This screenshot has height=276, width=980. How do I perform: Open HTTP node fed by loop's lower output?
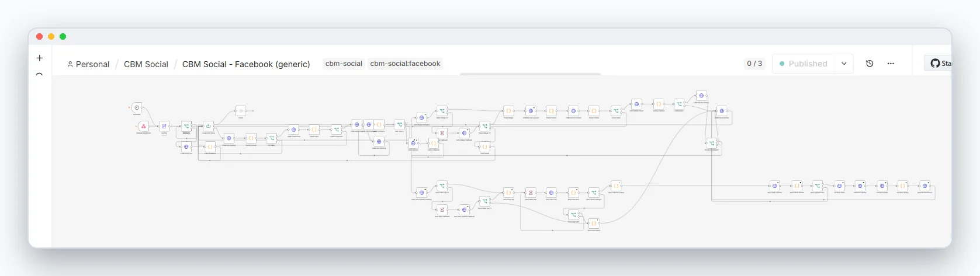pos(229,138)
